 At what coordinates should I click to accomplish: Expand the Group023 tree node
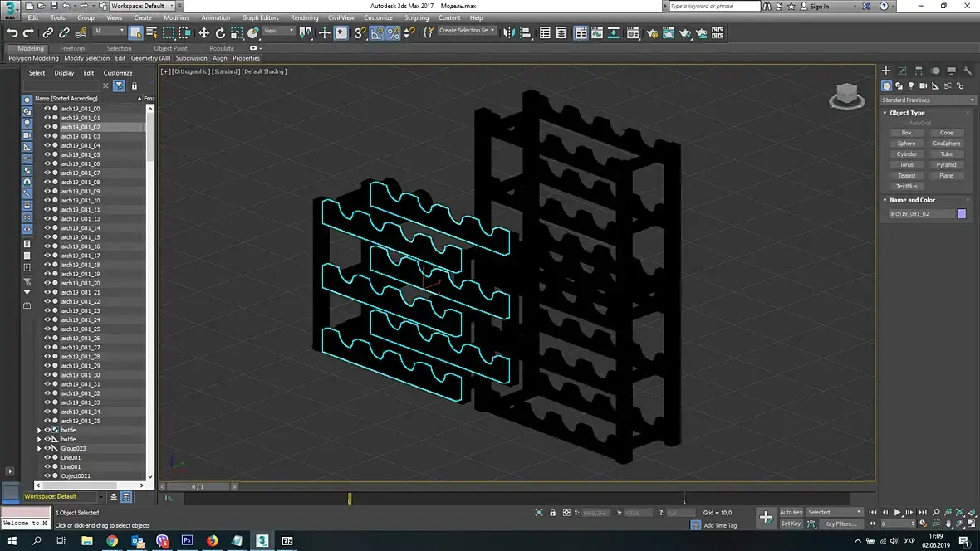click(x=39, y=449)
